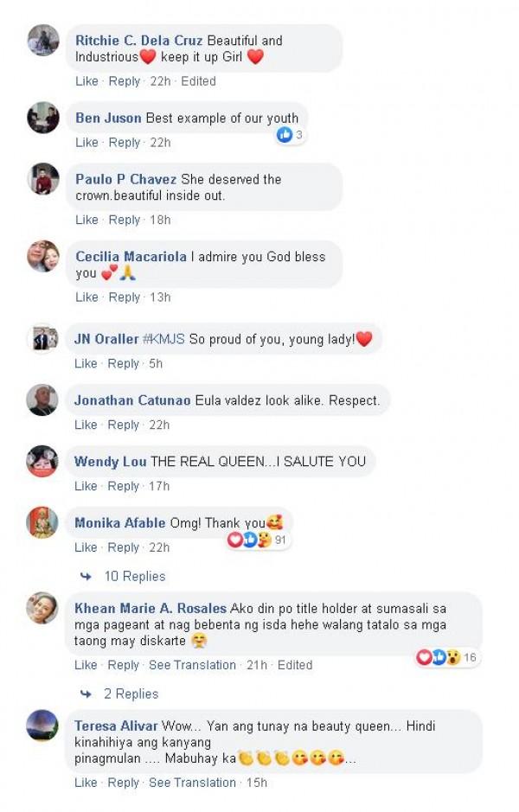Reply to JN Oraller's comment
This screenshot has height=812, width=519.
(x=124, y=363)
